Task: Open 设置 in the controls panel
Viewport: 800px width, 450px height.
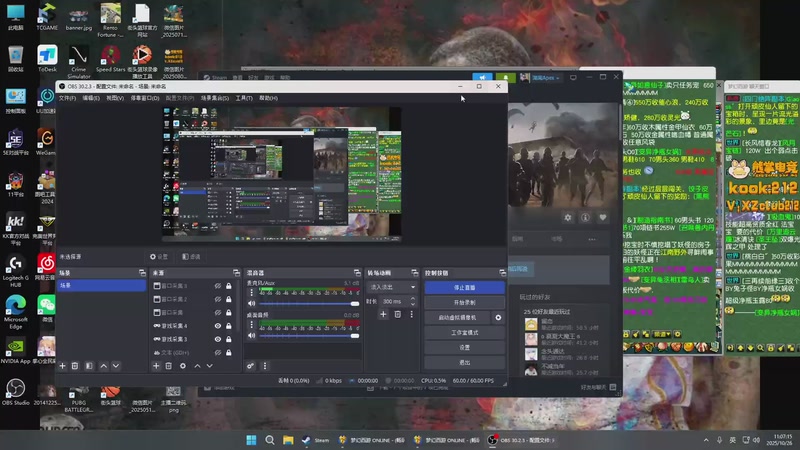Action: coord(464,347)
